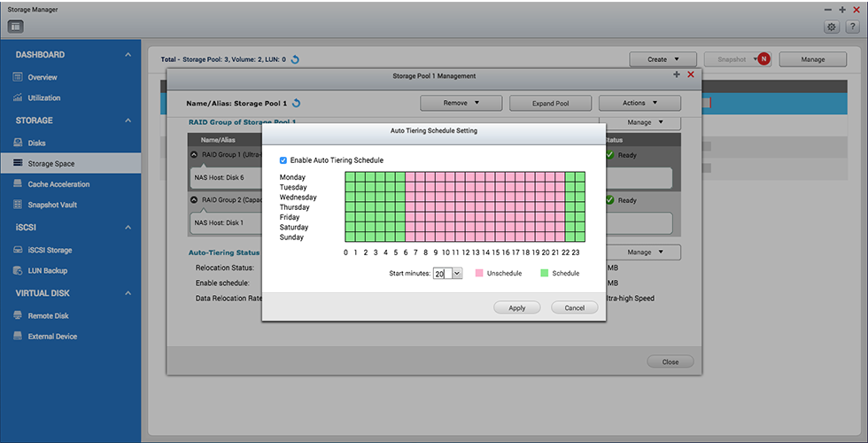Click the Disks sidebar icon
This screenshot has height=443, width=868.
click(18, 143)
